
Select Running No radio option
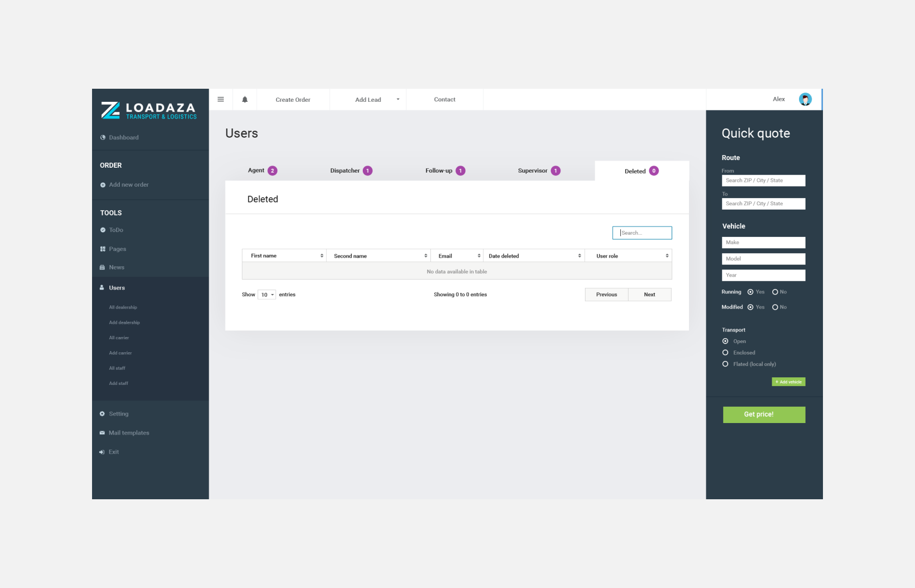(x=775, y=292)
